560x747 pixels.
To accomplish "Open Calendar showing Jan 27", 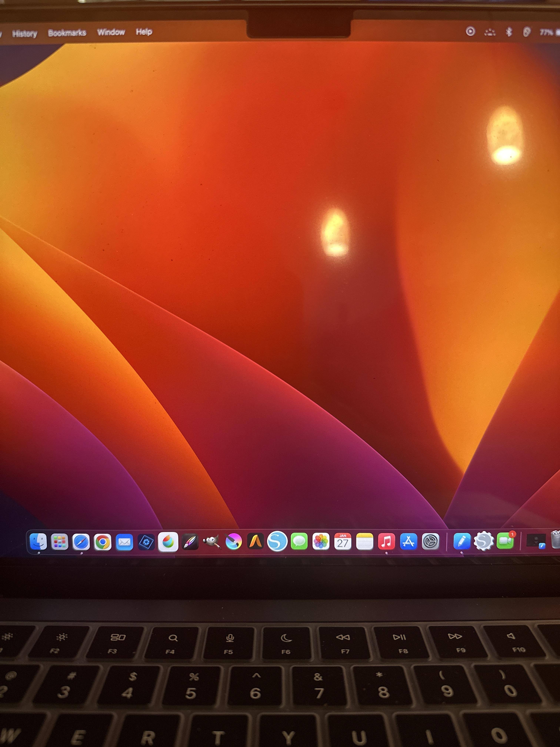I will 343,541.
